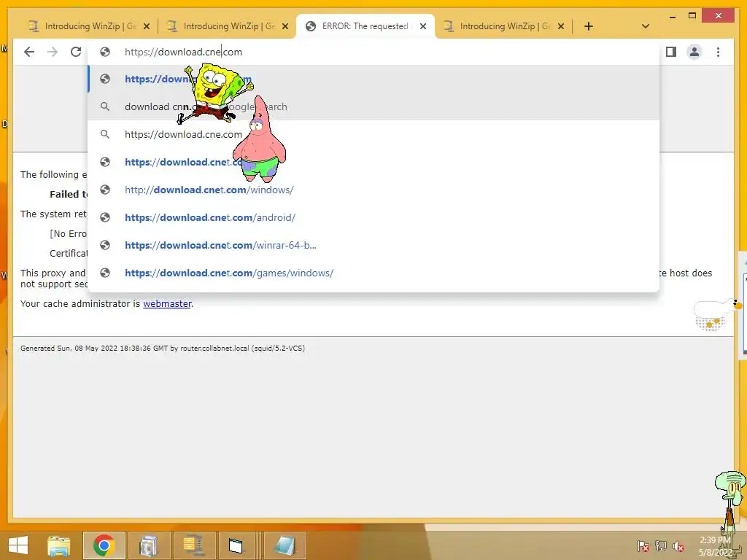
Task: Open the Windows Start button
Action: [x=18, y=545]
